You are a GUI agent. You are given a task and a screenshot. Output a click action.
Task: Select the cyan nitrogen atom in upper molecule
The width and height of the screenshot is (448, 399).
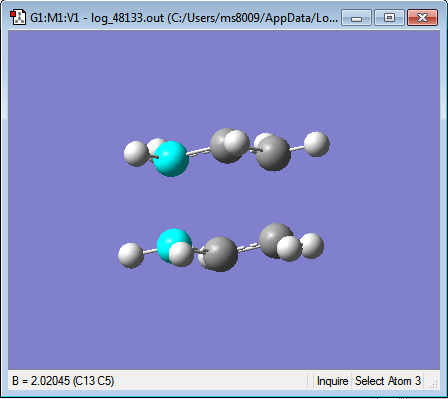coord(171,159)
